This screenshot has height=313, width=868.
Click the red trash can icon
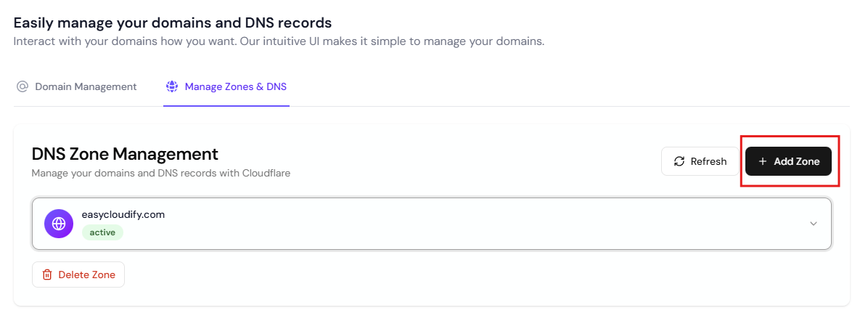coord(47,275)
